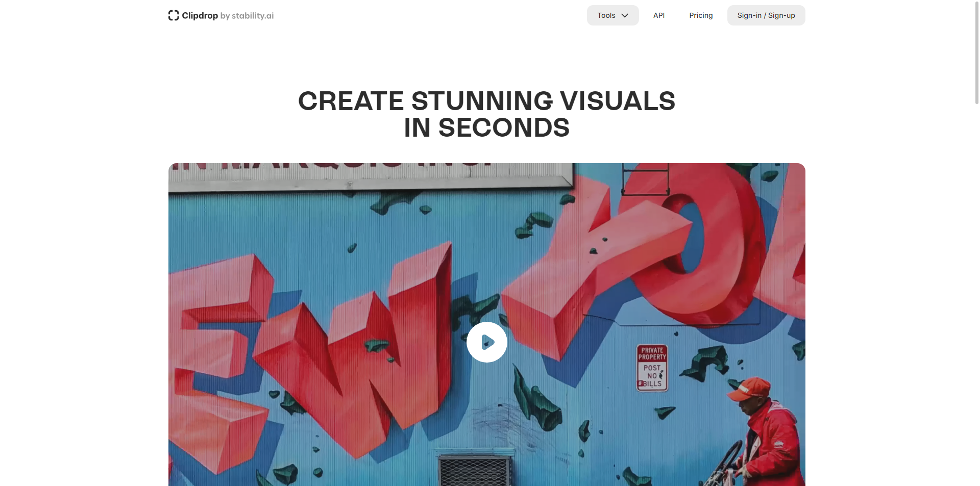
Task: Open the Pricing page
Action: (701, 15)
